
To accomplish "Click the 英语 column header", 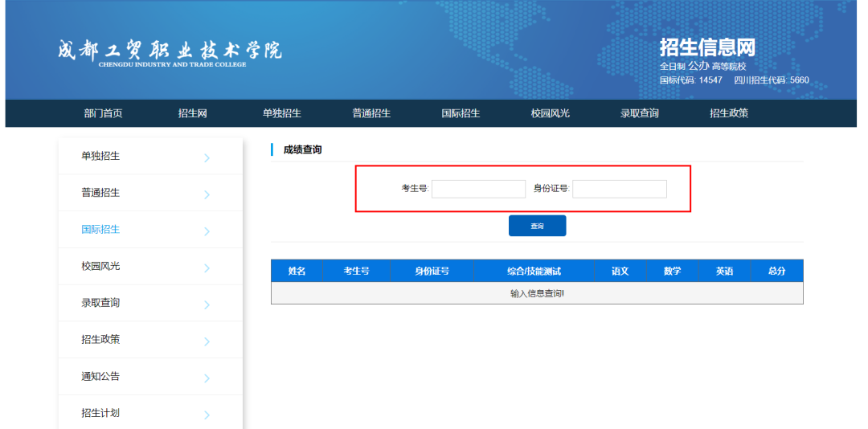I will pos(724,272).
